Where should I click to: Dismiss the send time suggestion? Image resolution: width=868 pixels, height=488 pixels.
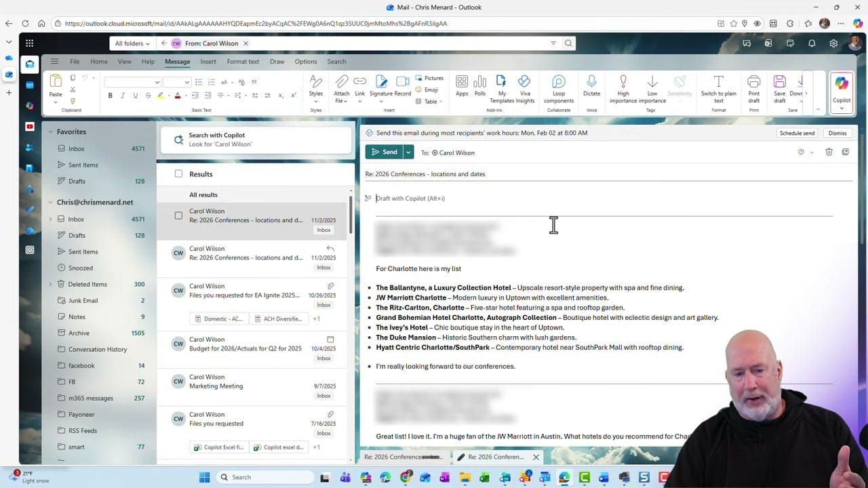[x=837, y=133]
